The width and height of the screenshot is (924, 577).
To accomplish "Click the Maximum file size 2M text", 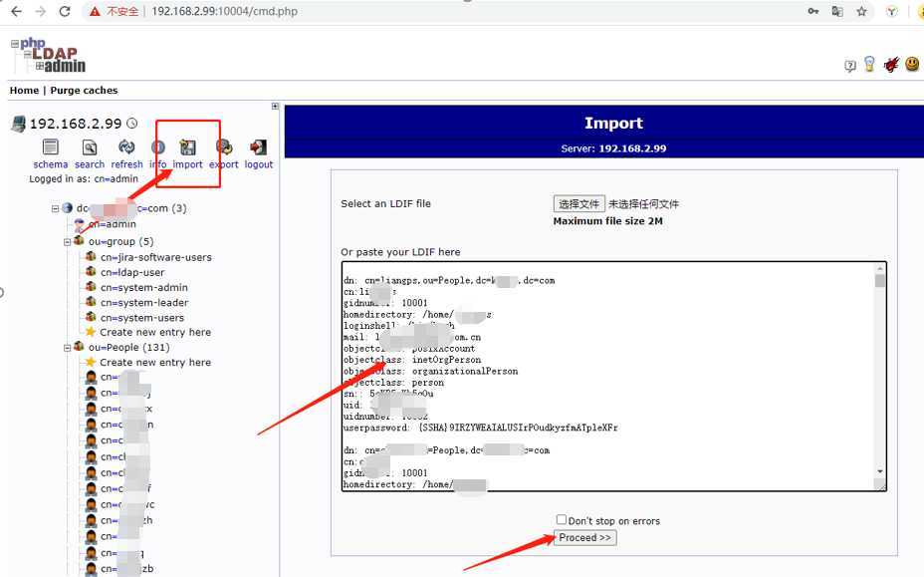I will pyautogui.click(x=607, y=221).
